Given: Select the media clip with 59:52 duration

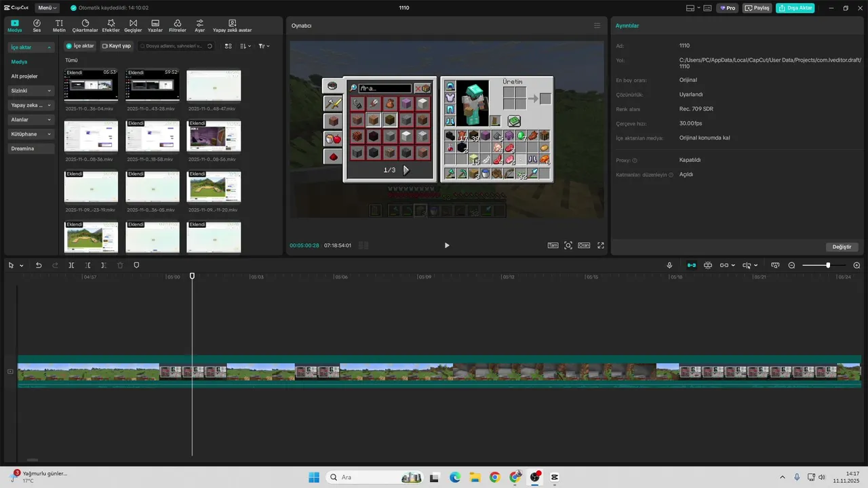Looking at the screenshot, I should pos(153,85).
